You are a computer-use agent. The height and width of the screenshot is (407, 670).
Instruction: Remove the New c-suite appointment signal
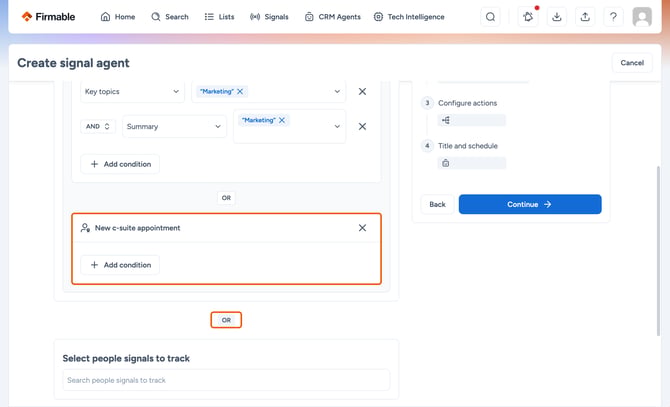click(362, 228)
